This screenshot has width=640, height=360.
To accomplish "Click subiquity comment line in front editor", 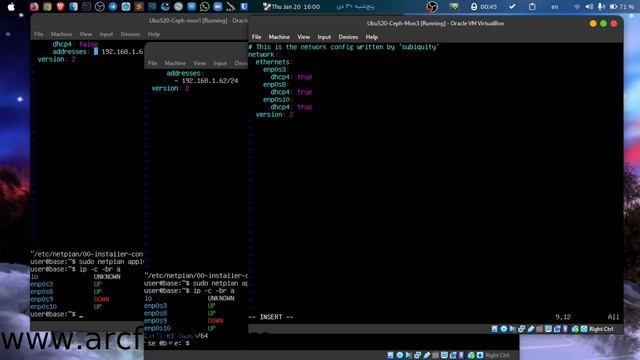I will (x=344, y=47).
